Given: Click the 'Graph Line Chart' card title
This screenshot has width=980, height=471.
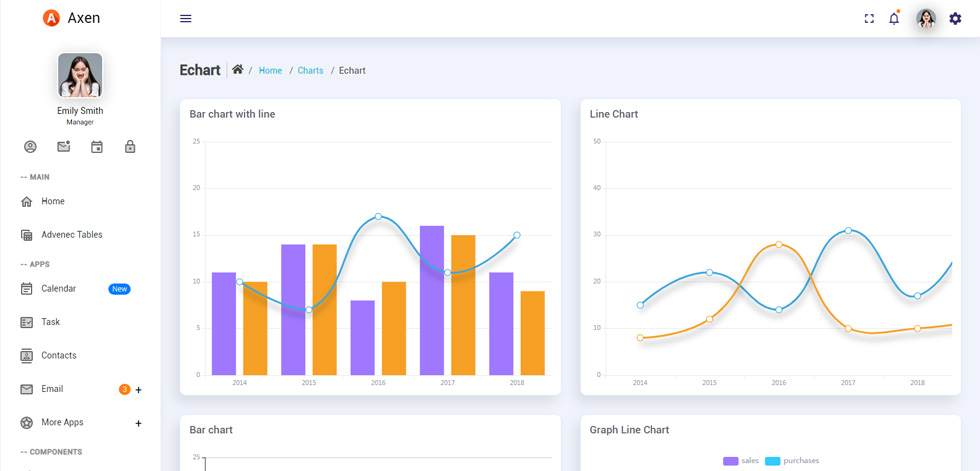Looking at the screenshot, I should pos(629,430).
